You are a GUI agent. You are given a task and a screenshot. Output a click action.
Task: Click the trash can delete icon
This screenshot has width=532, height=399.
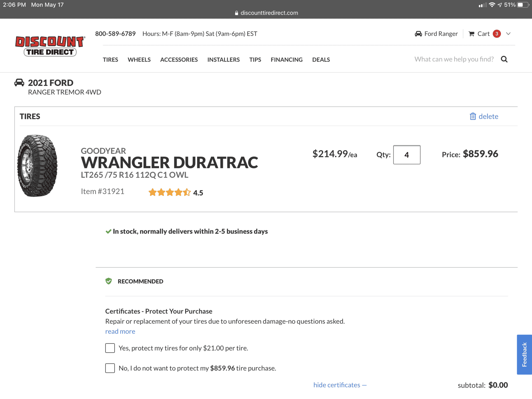click(x=473, y=116)
